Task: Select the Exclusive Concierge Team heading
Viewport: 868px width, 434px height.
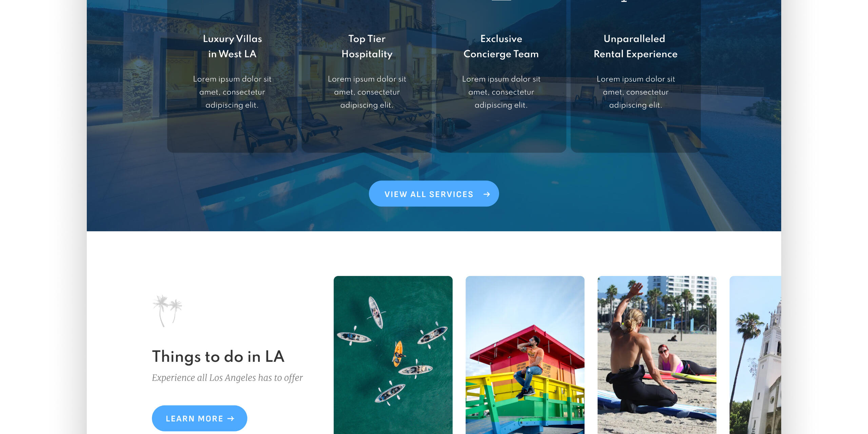Action: click(501, 46)
